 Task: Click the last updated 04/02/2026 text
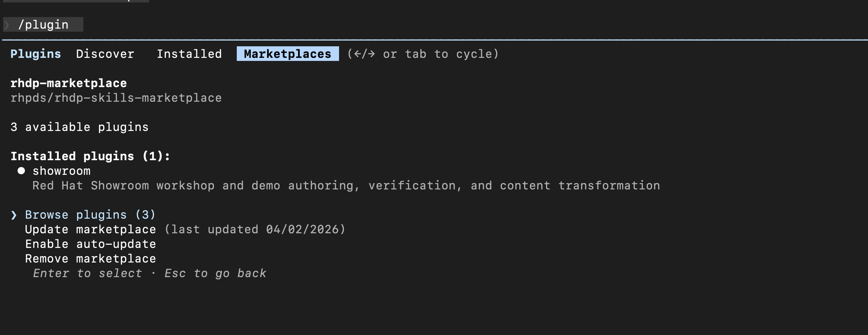(x=255, y=230)
